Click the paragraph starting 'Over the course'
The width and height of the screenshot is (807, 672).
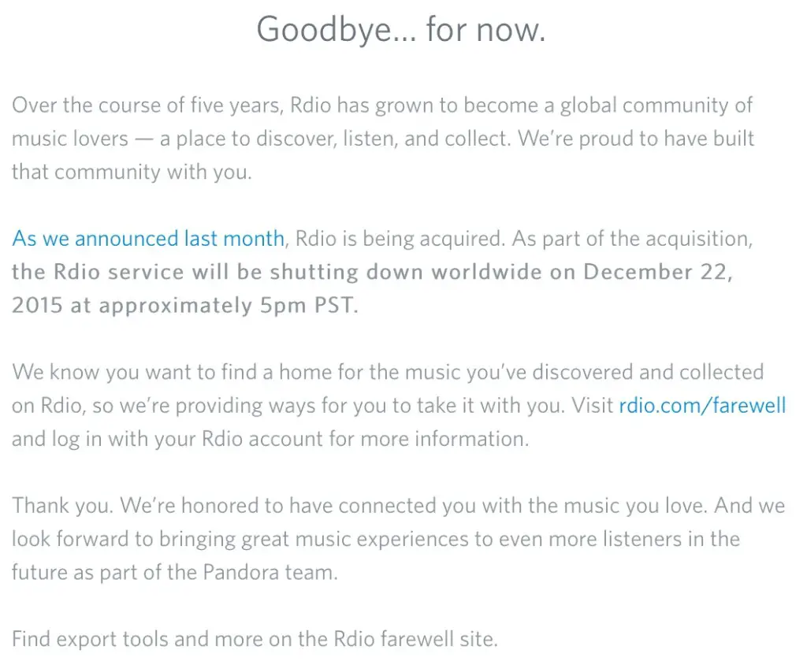coord(383,139)
